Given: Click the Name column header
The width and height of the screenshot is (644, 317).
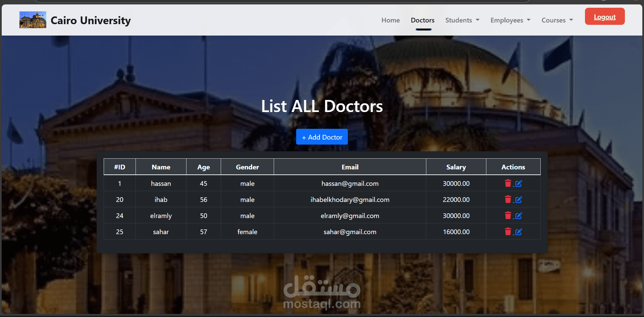Looking at the screenshot, I should coord(161,167).
